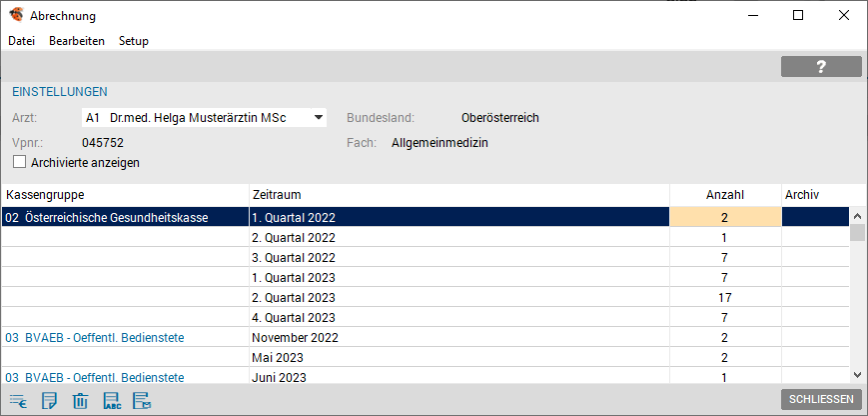This screenshot has width=868, height=416.
Task: Open help with the question mark button
Action: pyautogui.click(x=821, y=67)
